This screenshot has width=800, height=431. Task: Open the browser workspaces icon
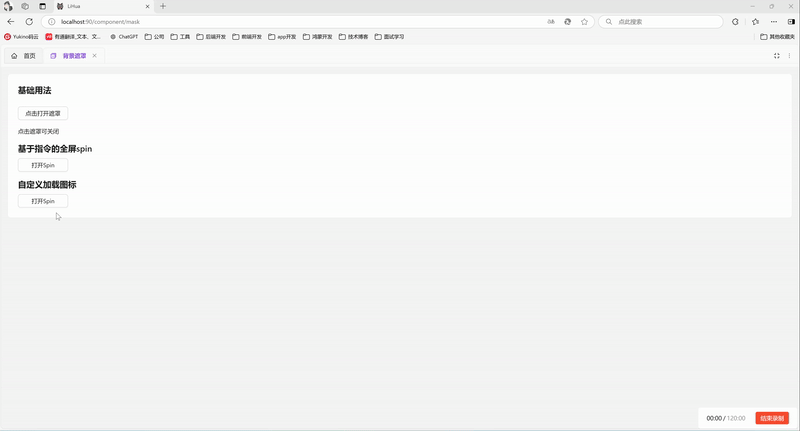[25, 6]
